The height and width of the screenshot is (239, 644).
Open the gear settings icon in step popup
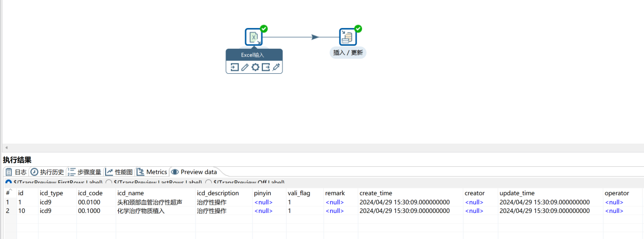coord(255,67)
